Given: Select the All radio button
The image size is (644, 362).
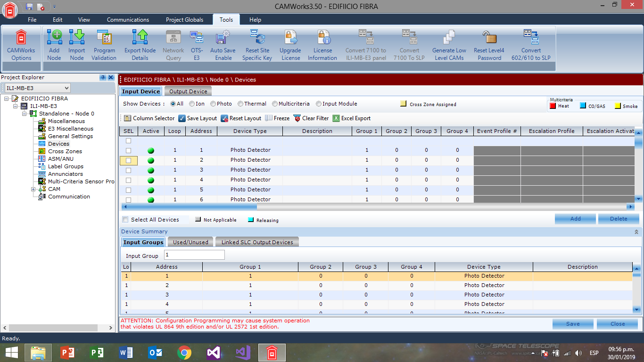Looking at the screenshot, I should pos(173,104).
